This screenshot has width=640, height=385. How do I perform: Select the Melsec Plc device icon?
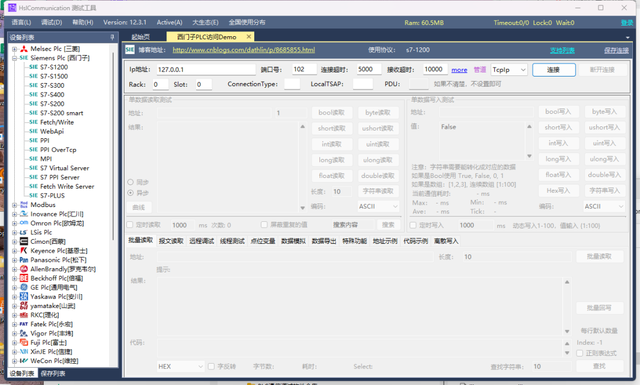coord(24,49)
